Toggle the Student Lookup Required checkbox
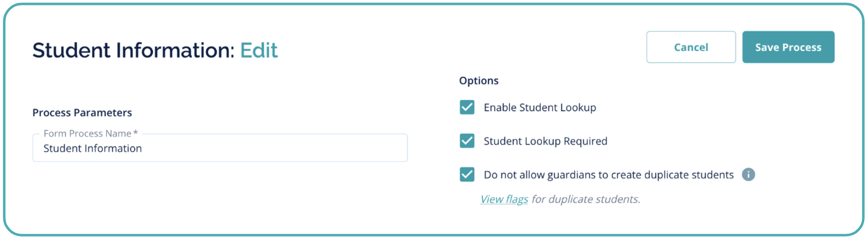The width and height of the screenshot is (868, 242). tap(467, 141)
